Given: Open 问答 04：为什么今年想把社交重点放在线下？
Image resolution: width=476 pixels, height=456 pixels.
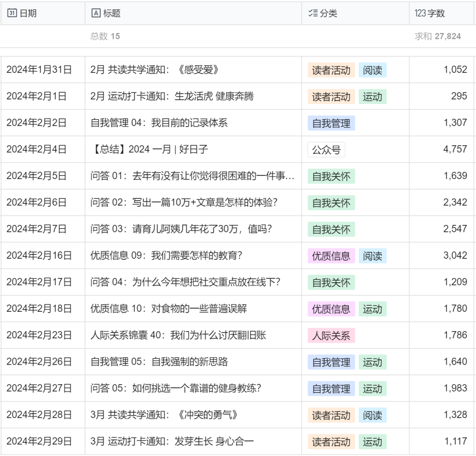Looking at the screenshot, I should pyautogui.click(x=185, y=282).
